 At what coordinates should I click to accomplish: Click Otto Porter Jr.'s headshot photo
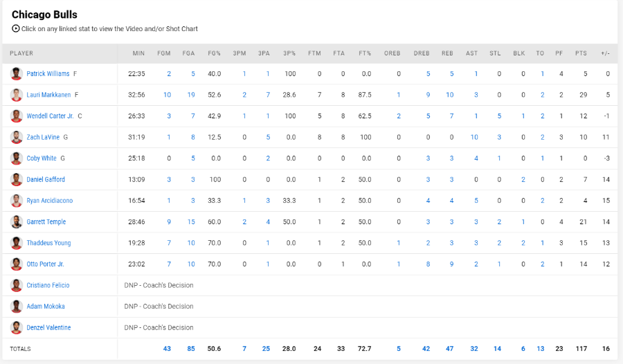click(x=17, y=264)
